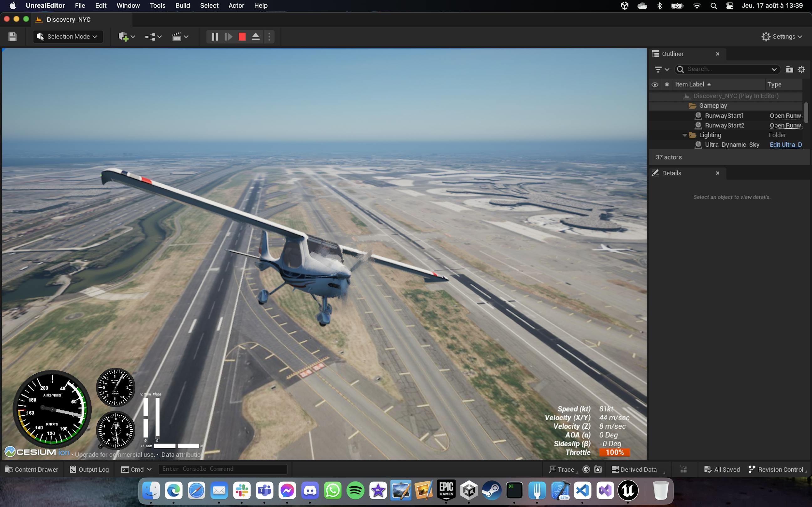Image resolution: width=812 pixels, height=507 pixels.
Task: Click the create new folder icon in Outliner
Action: pyautogui.click(x=789, y=69)
